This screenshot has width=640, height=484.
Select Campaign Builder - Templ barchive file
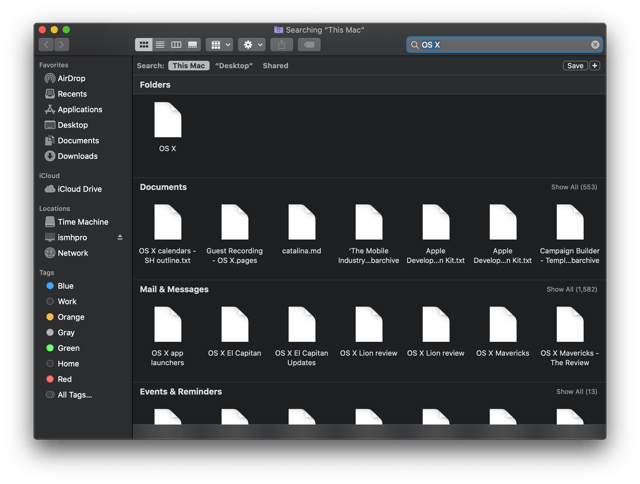[x=570, y=234]
